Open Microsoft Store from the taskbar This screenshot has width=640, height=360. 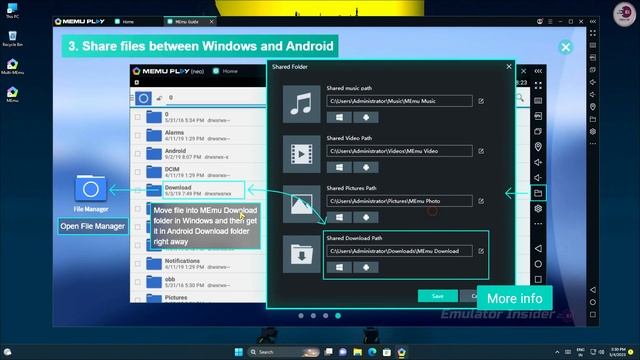pyautogui.click(x=387, y=352)
